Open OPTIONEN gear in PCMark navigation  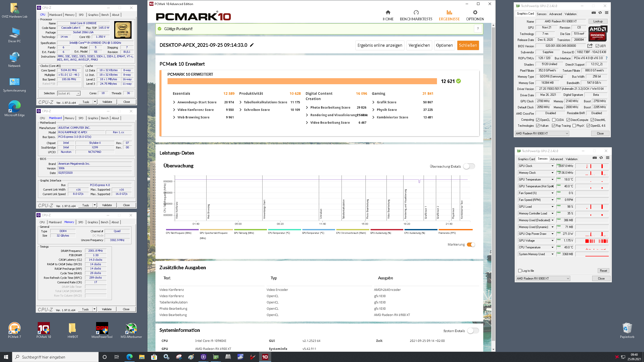pyautogui.click(x=475, y=12)
